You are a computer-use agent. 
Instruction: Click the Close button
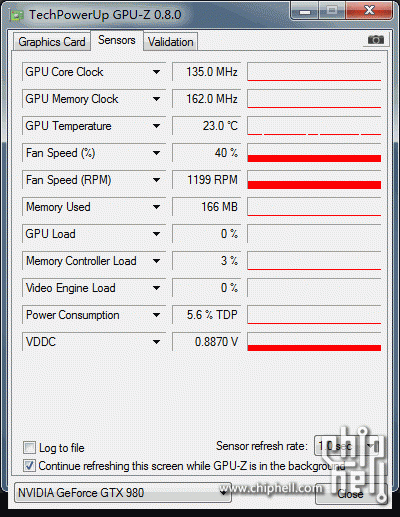tap(350, 494)
